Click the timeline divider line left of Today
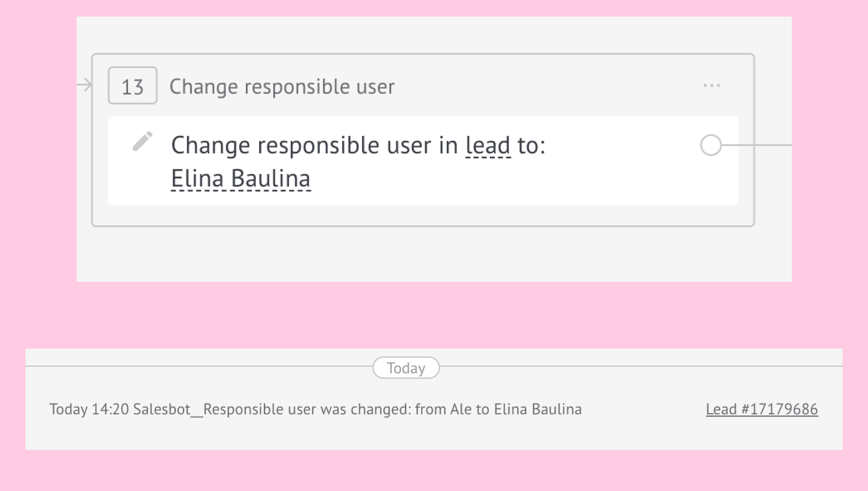The height and width of the screenshot is (491, 868). coord(199,366)
